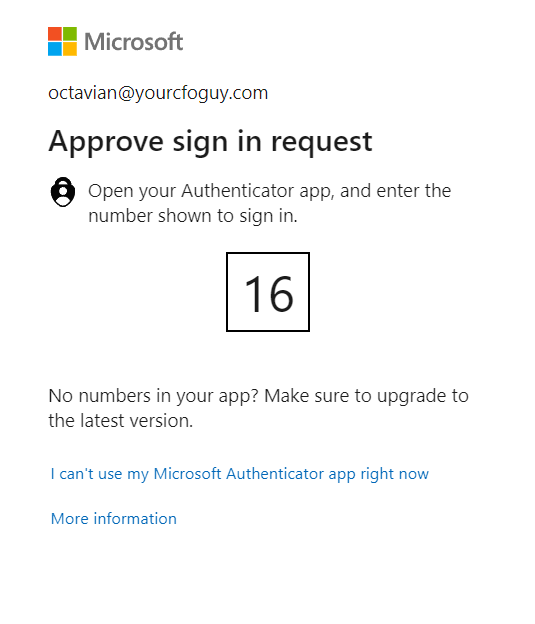Click the word information in the bottom link
The width and height of the screenshot is (535, 624).
(x=135, y=519)
